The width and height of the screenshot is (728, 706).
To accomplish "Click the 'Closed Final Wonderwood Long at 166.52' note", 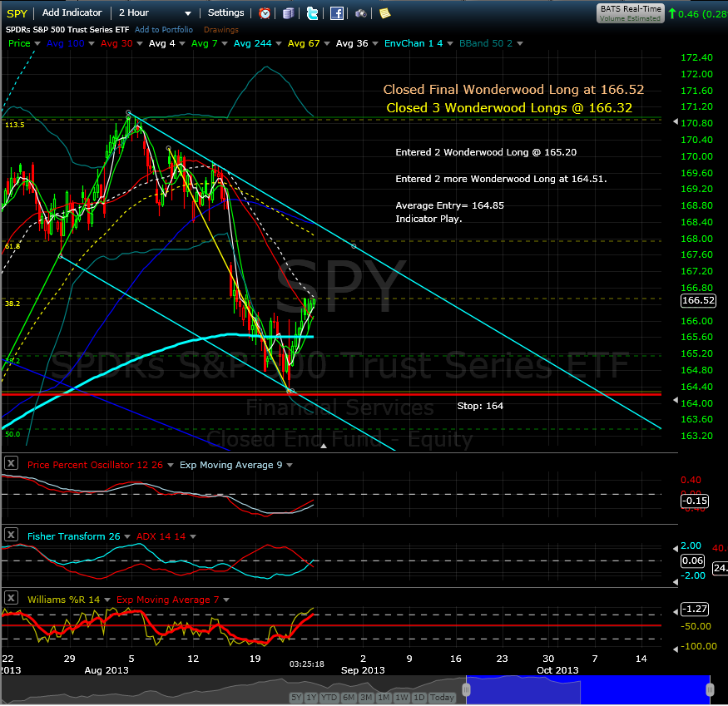I will [x=513, y=89].
